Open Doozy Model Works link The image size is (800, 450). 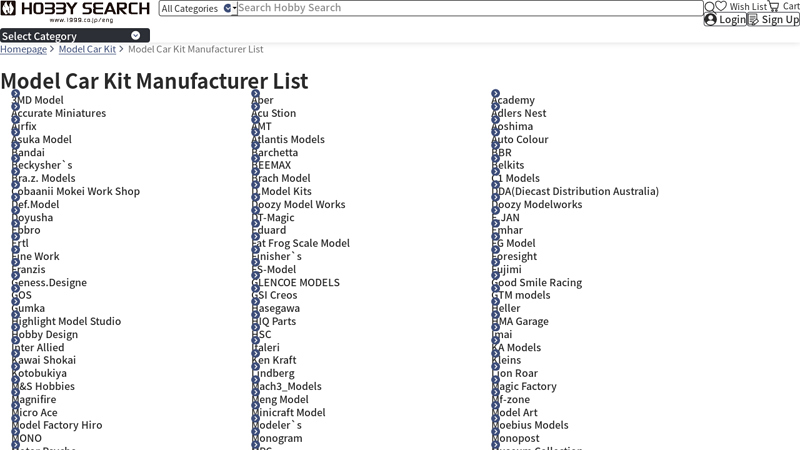pyautogui.click(x=298, y=205)
